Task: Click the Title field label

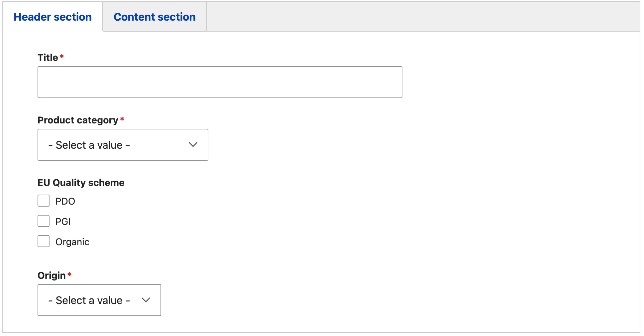Action: tap(48, 58)
